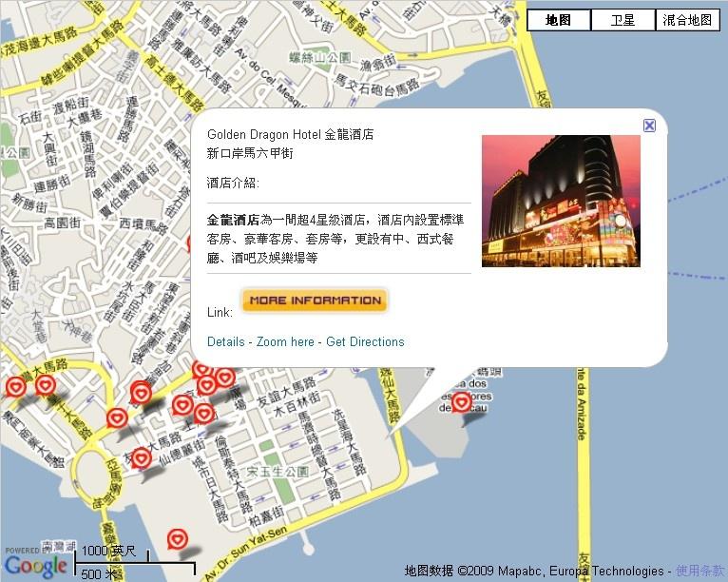Open the Get Directions link

click(x=365, y=341)
